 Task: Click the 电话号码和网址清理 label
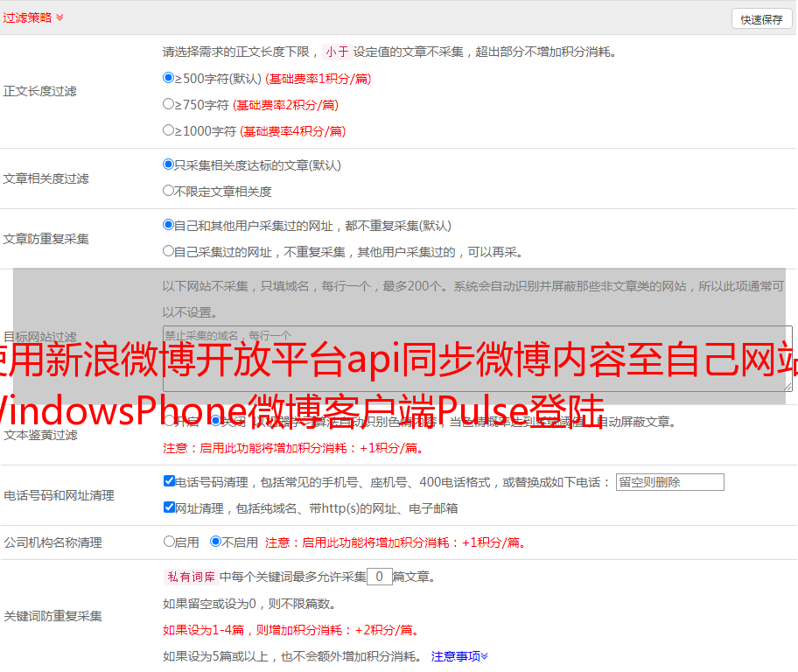(x=59, y=495)
